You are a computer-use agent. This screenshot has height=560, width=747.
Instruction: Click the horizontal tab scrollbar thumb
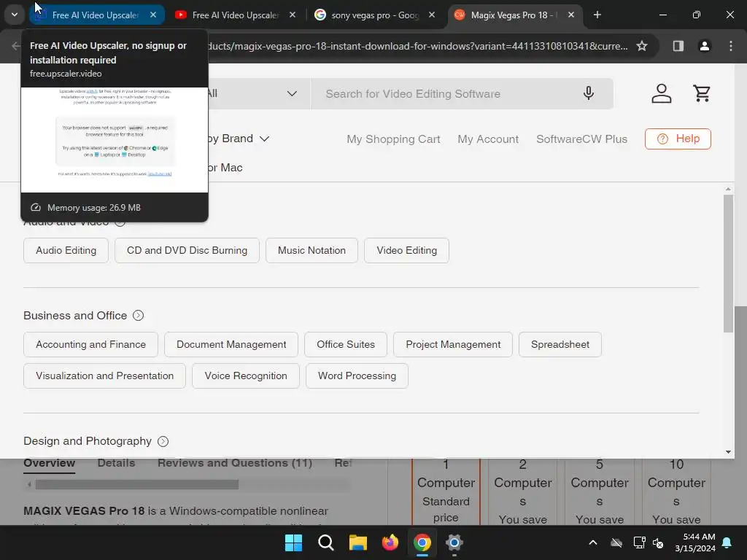[137, 484]
